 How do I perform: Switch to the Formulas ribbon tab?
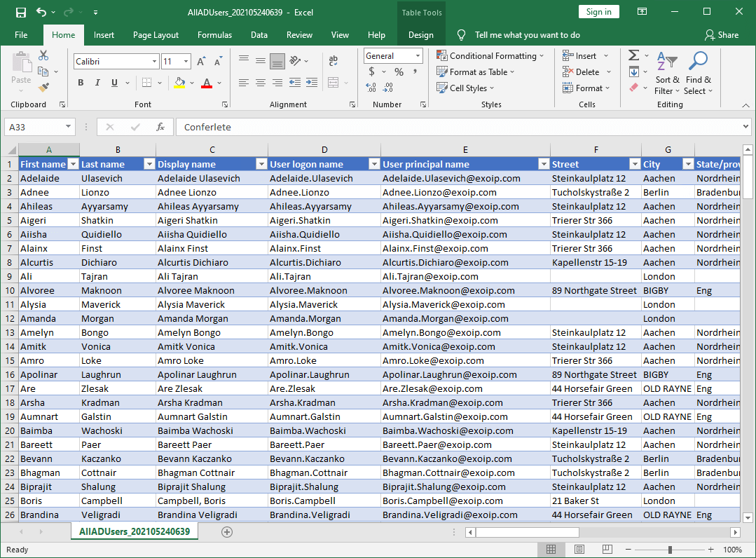[214, 34]
